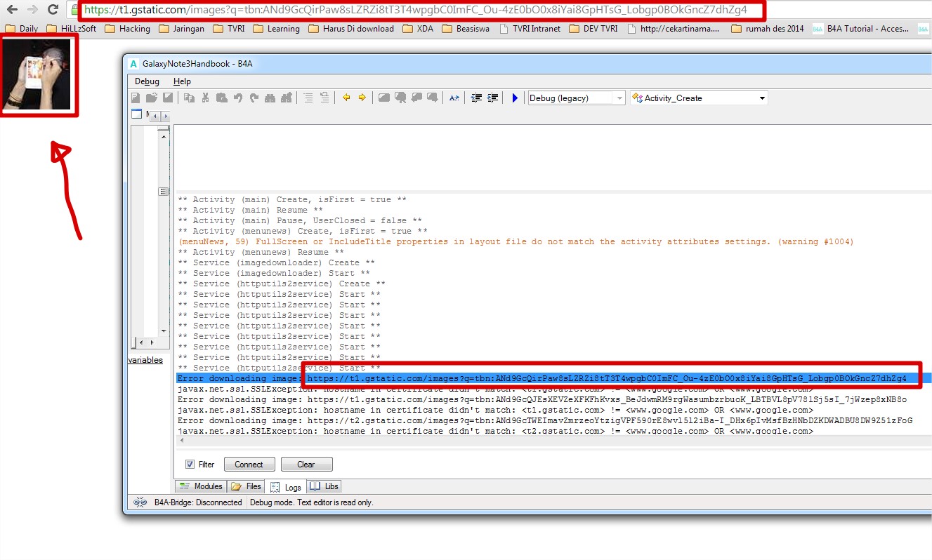
Task: Switch to the Libs tab
Action: pyautogui.click(x=324, y=486)
